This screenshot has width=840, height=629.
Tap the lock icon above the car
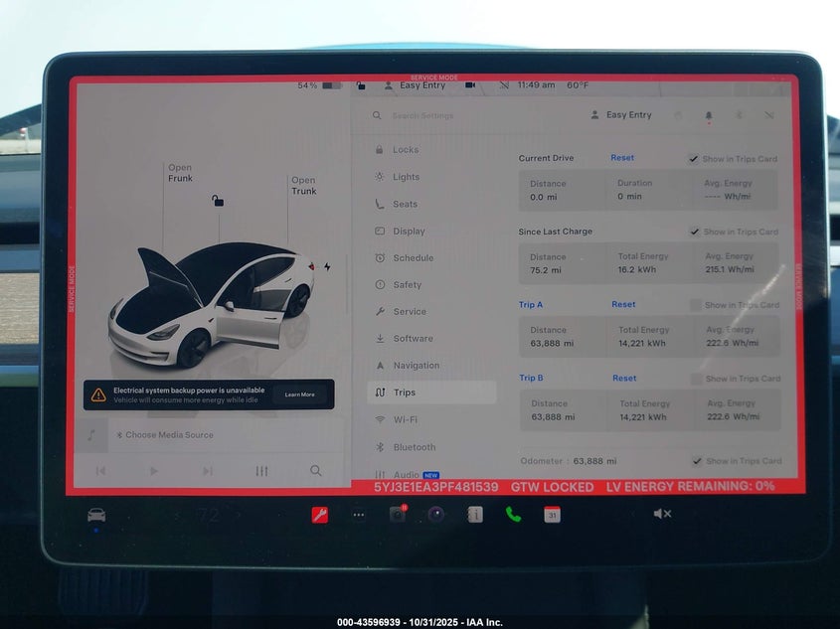point(218,201)
